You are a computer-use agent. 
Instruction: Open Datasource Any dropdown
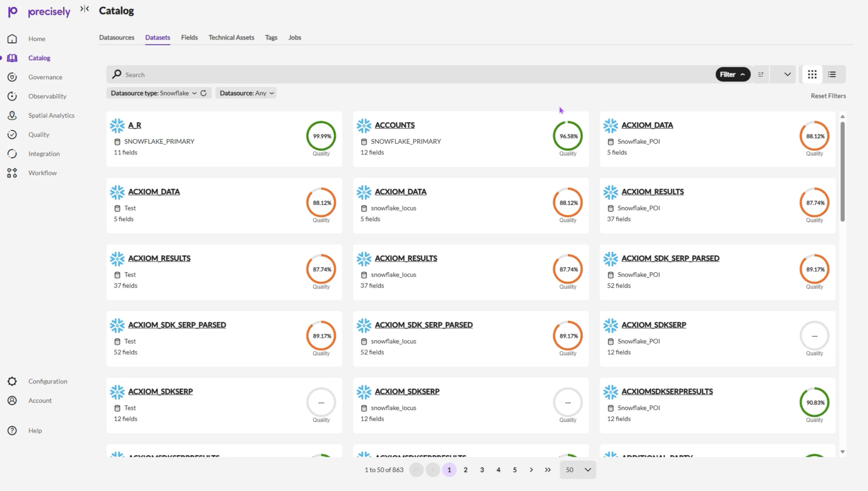pos(246,93)
